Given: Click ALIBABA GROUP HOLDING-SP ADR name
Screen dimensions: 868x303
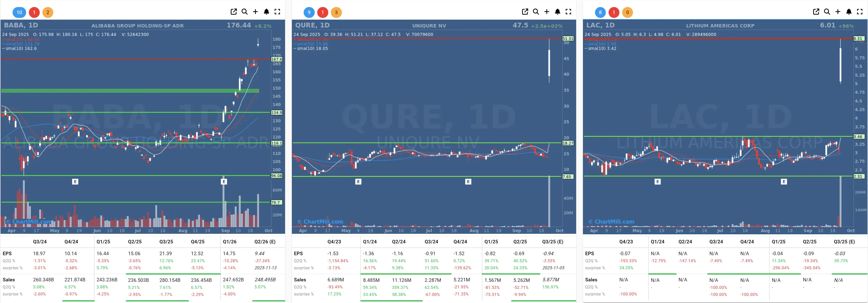Looking at the screenshot, I should click(138, 26).
